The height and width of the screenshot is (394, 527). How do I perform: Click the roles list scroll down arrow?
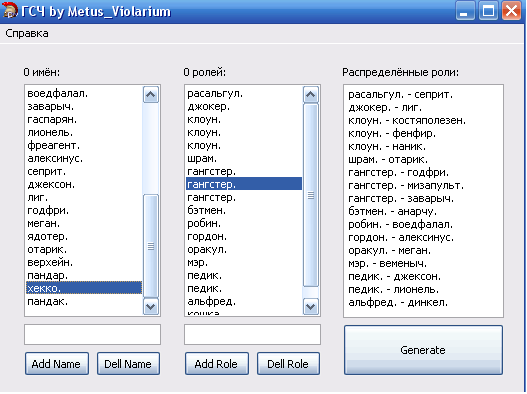(311, 307)
